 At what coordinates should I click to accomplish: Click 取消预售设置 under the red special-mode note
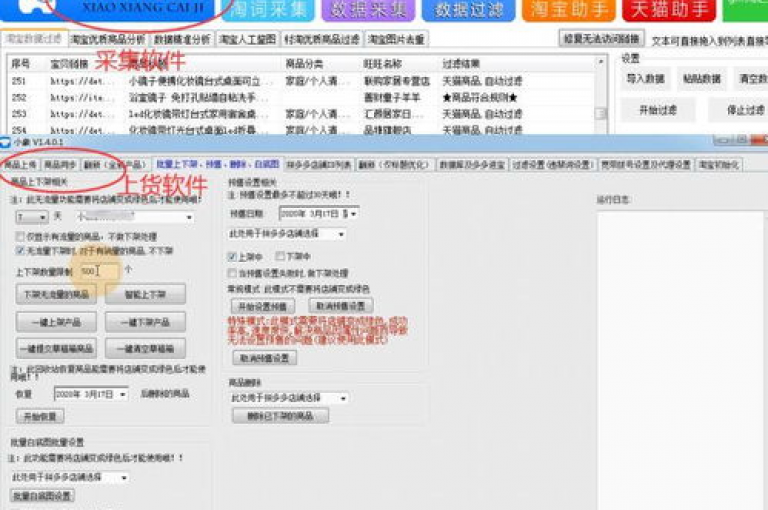(x=264, y=358)
